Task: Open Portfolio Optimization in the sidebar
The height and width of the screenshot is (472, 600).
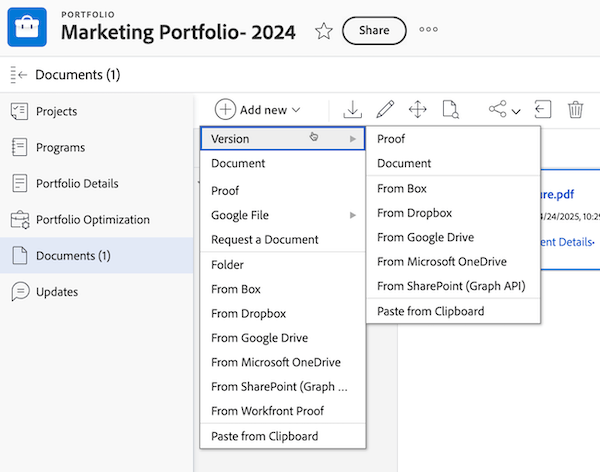Action: click(x=92, y=220)
